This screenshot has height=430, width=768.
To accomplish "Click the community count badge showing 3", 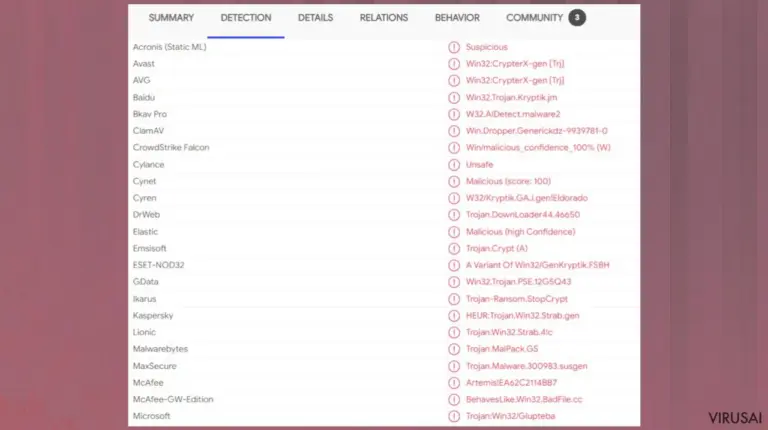I will tap(577, 18).
